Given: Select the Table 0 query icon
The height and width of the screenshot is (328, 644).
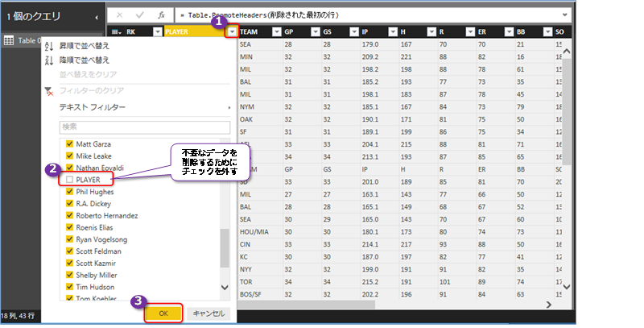Looking at the screenshot, I should click(9, 40).
